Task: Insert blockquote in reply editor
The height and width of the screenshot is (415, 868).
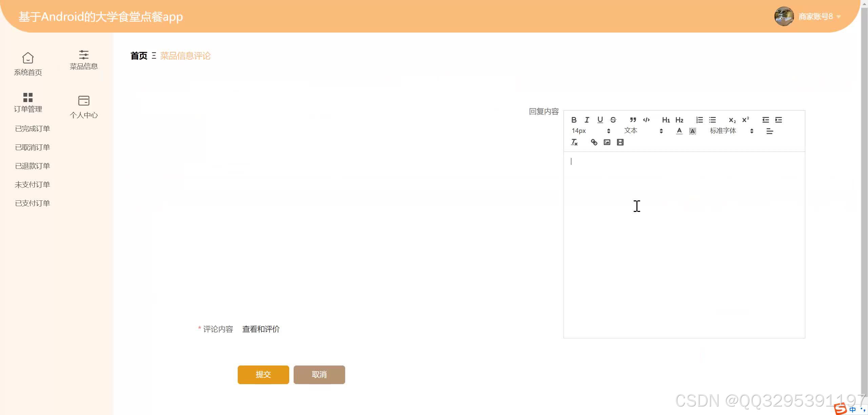Action: pos(633,120)
